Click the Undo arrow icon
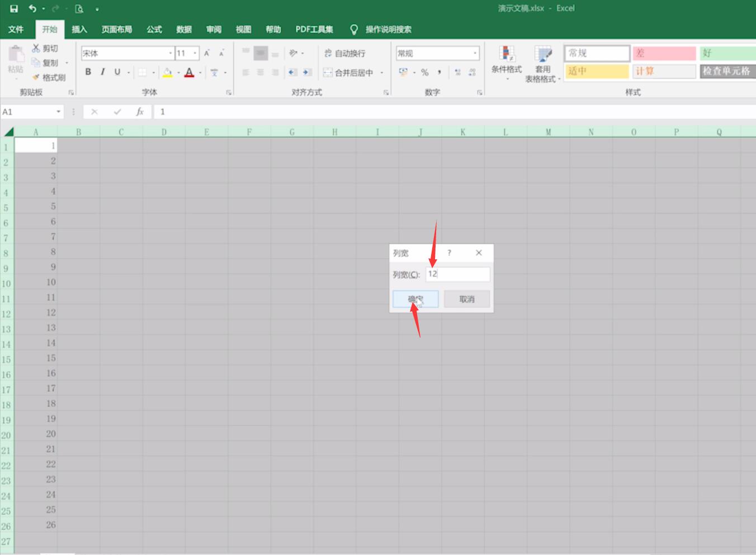 (32, 8)
